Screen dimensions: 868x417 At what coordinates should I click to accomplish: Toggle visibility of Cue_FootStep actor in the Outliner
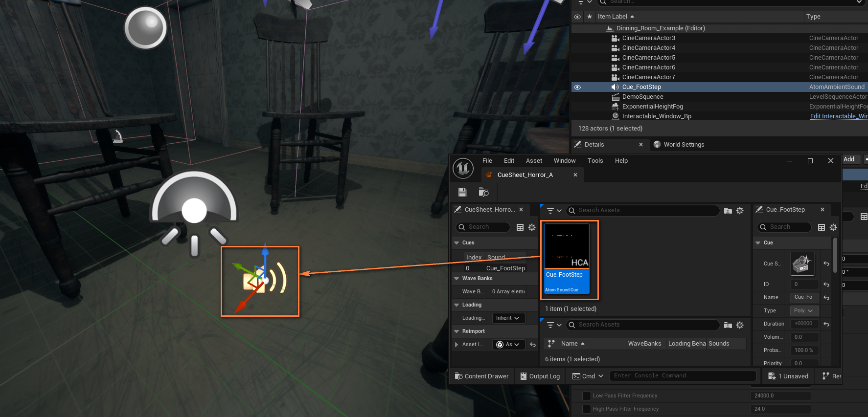[x=577, y=87]
